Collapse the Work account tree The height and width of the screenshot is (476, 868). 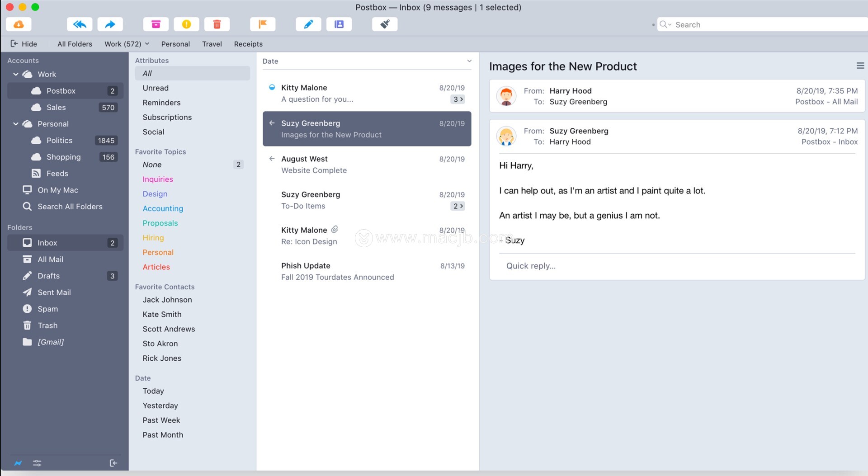[16, 74]
